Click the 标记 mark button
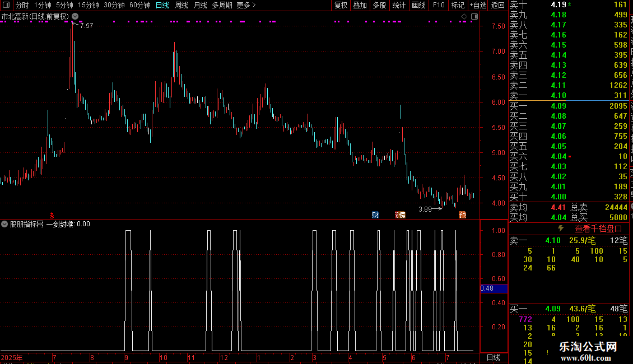This screenshot has width=633, height=364. pos(458,5)
